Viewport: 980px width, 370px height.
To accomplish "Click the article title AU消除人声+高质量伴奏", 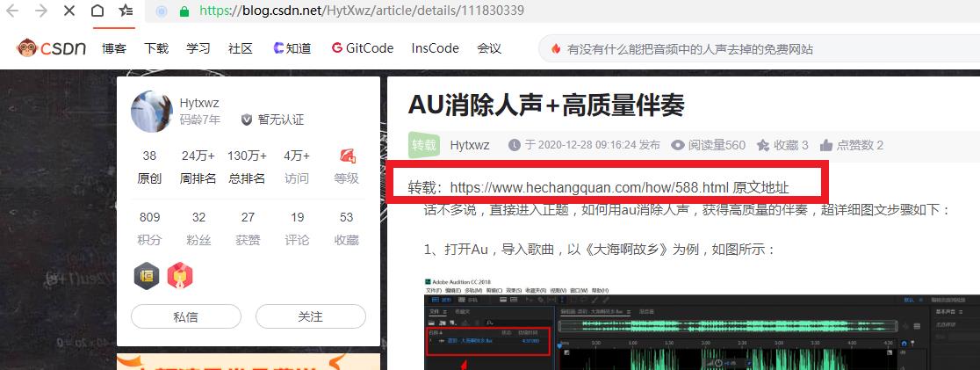I will click(546, 105).
